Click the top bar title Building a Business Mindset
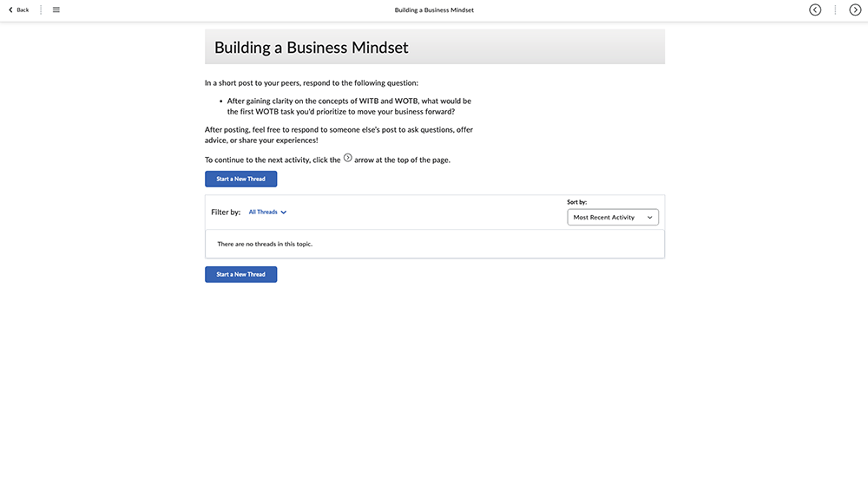Screen dimensions: 868x477 point(434,10)
